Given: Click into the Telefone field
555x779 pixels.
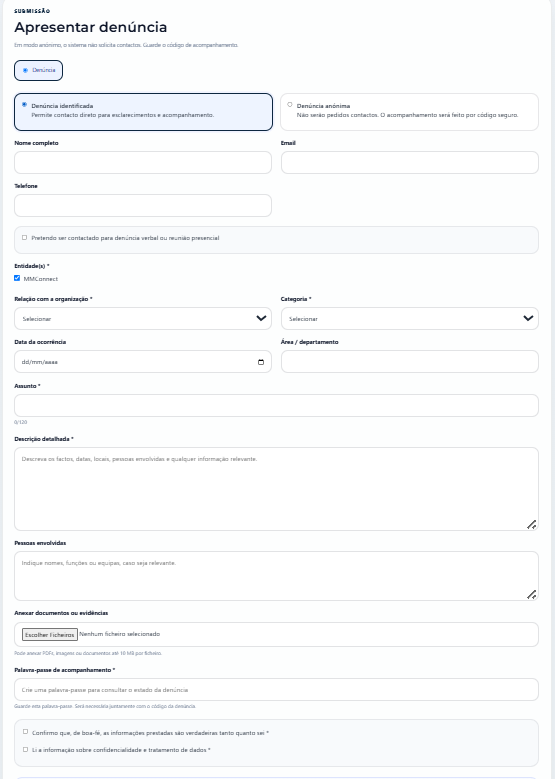Looking at the screenshot, I should point(143,206).
